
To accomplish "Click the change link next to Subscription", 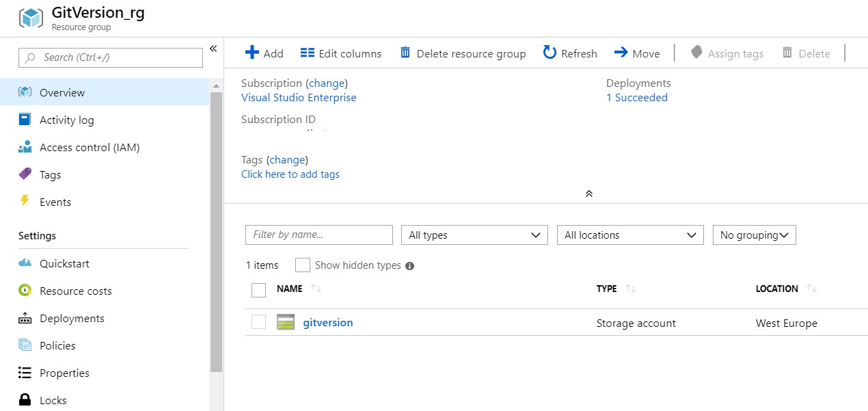I will coord(327,83).
